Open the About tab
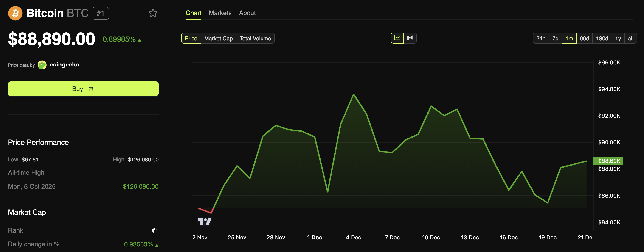644x252 pixels. tap(247, 13)
